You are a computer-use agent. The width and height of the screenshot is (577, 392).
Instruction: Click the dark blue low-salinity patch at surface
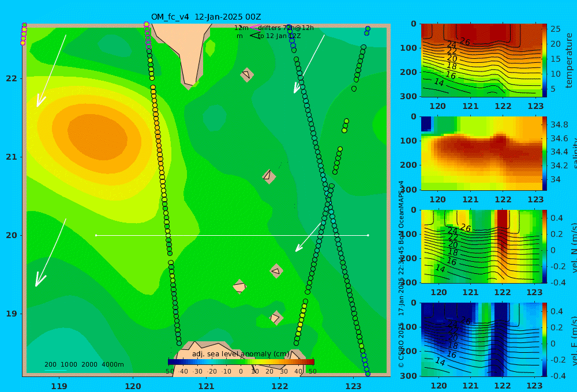click(426, 124)
